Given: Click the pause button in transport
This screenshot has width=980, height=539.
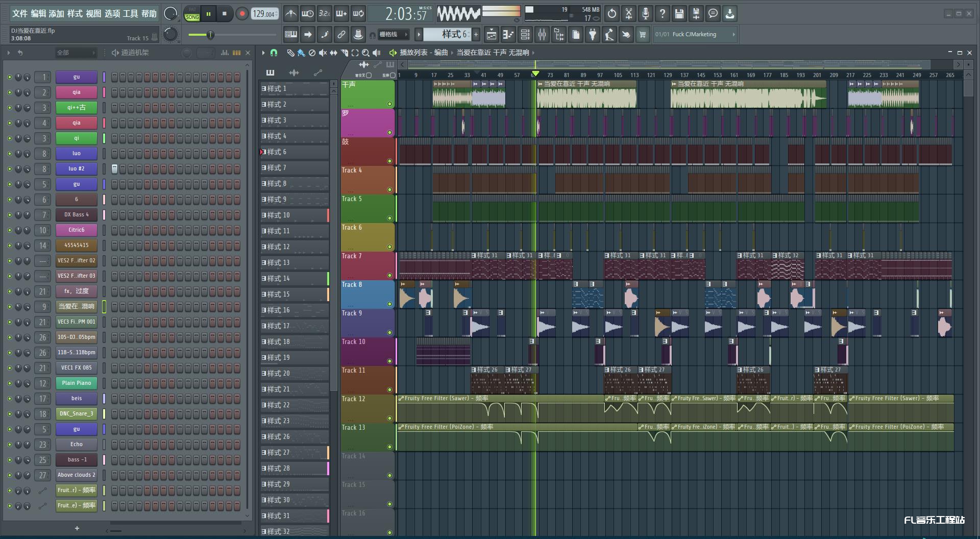Looking at the screenshot, I should (x=208, y=14).
